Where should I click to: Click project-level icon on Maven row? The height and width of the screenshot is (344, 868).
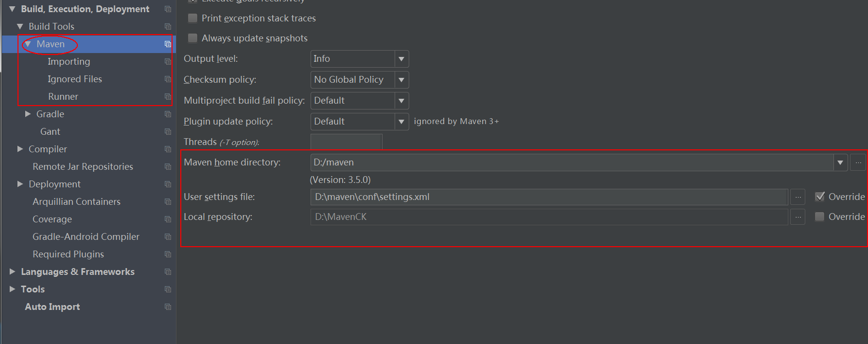tap(168, 44)
